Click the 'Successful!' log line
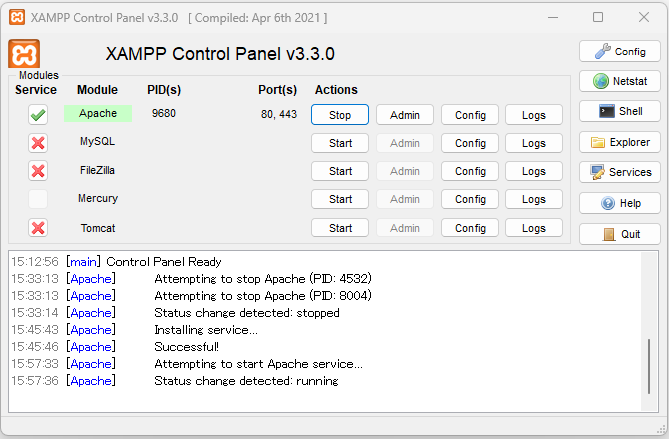Screen dimensions: 669x439 186,347
